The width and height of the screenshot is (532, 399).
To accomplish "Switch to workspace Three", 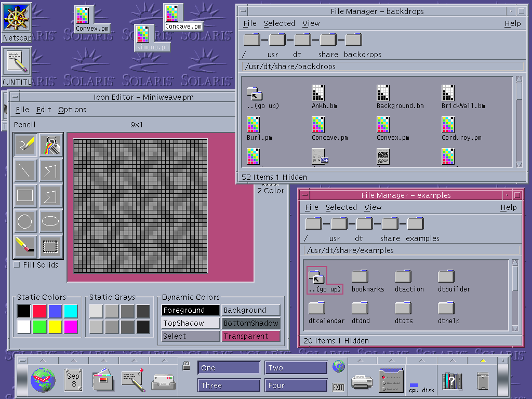I will (x=229, y=385).
